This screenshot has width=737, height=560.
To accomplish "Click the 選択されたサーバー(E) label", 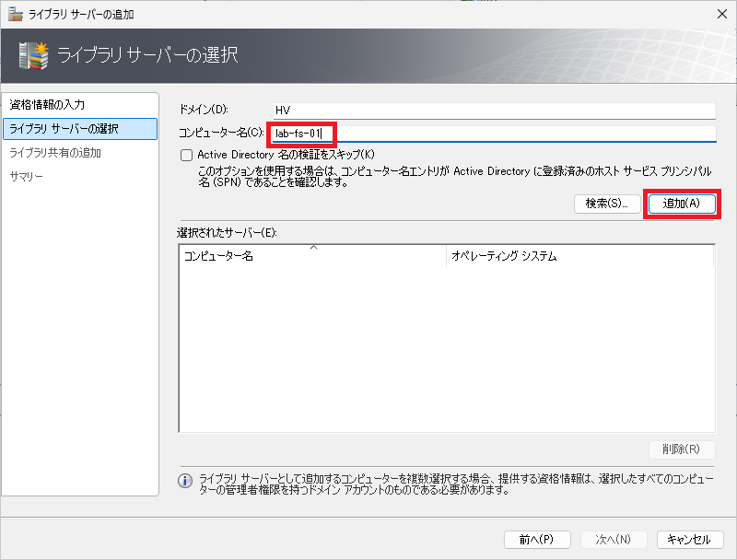I will 227,232.
